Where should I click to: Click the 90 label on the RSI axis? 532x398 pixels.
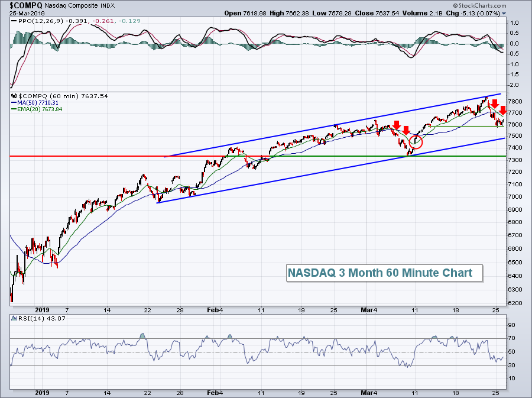tap(512, 325)
